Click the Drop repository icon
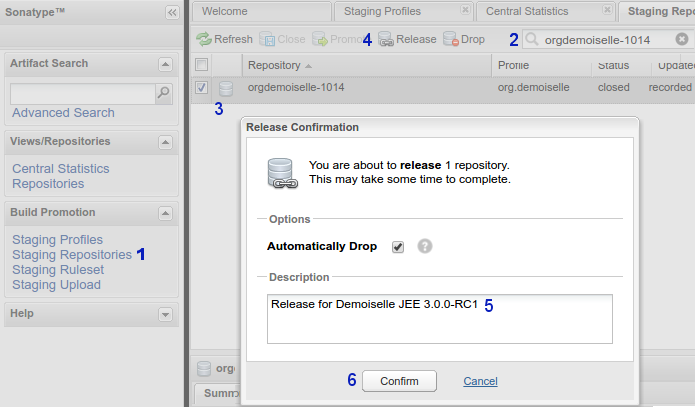 tap(452, 40)
